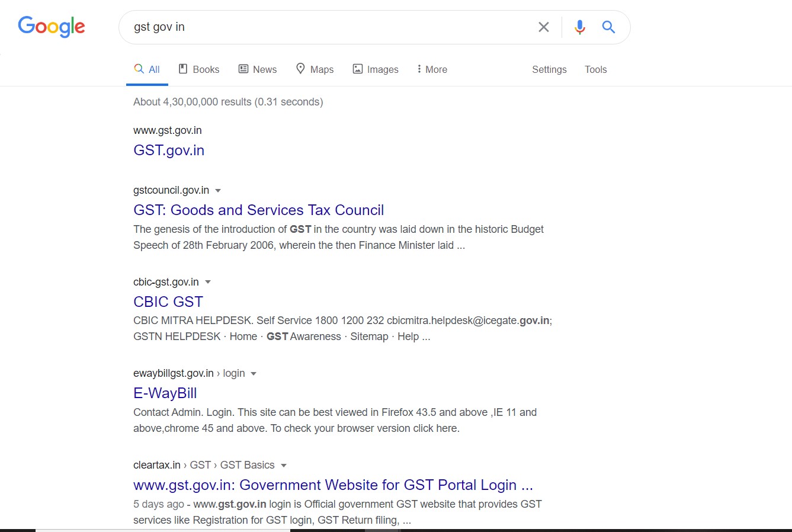This screenshot has height=532, width=792.
Task: Submit search with magnifying glass icon
Action: [608, 27]
